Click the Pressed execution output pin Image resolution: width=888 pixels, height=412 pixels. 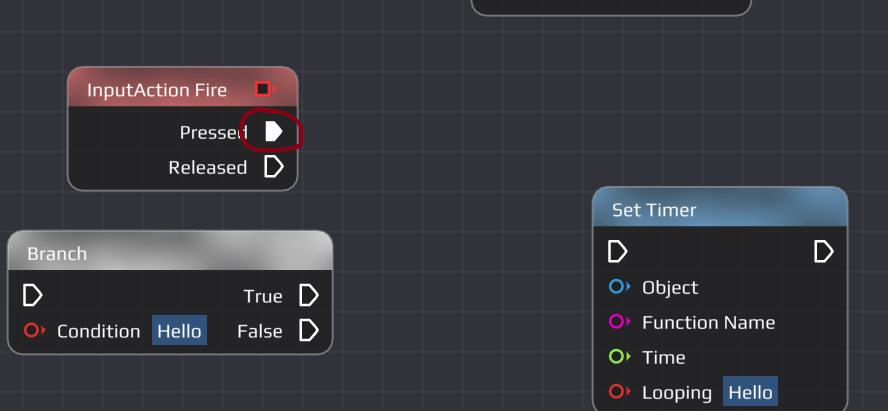[274, 132]
